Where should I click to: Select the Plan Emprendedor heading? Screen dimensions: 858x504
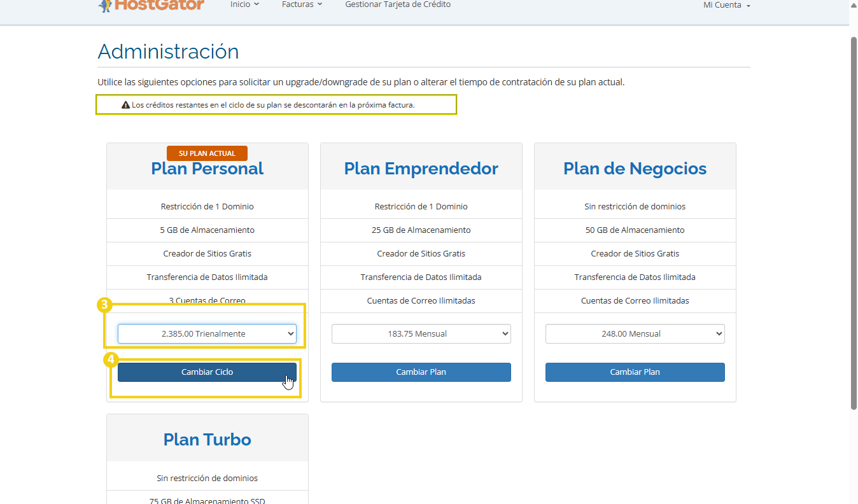coord(421,169)
